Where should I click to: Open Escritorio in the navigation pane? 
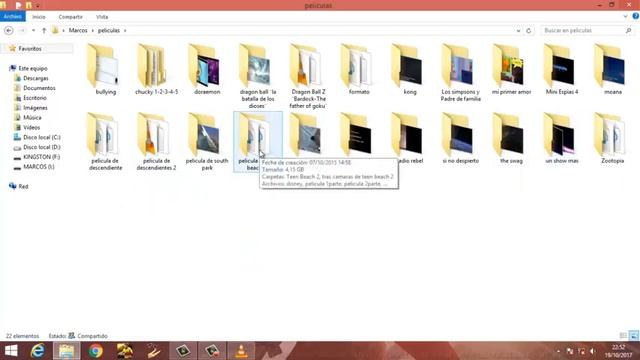click(x=35, y=98)
